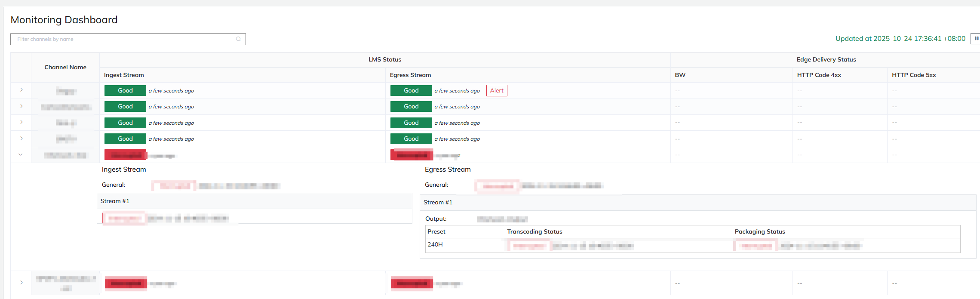Expand the third channel row chevron

point(21,122)
